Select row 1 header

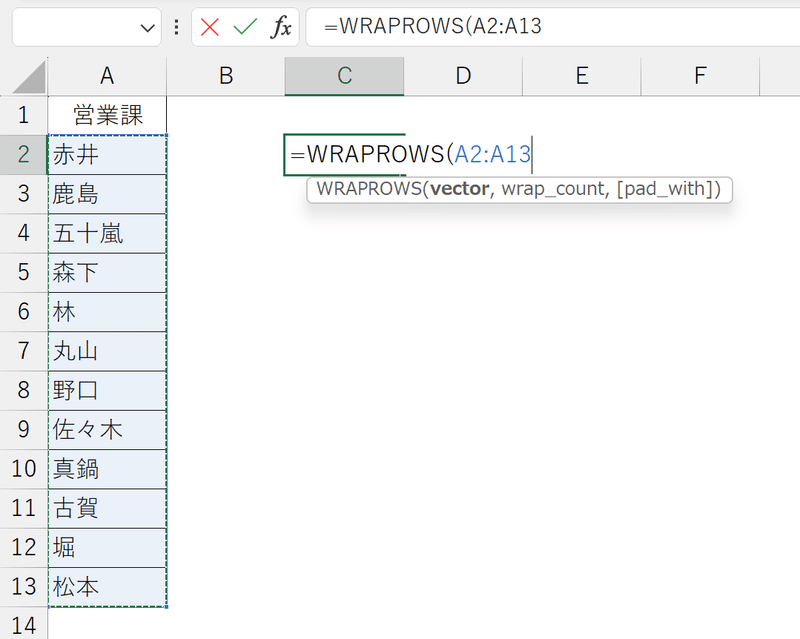(x=23, y=115)
